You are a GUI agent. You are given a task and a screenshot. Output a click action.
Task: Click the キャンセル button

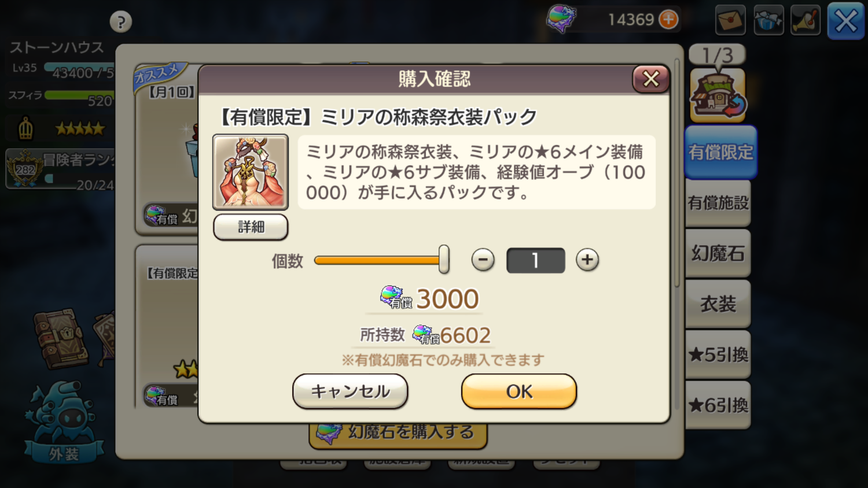coord(350,391)
